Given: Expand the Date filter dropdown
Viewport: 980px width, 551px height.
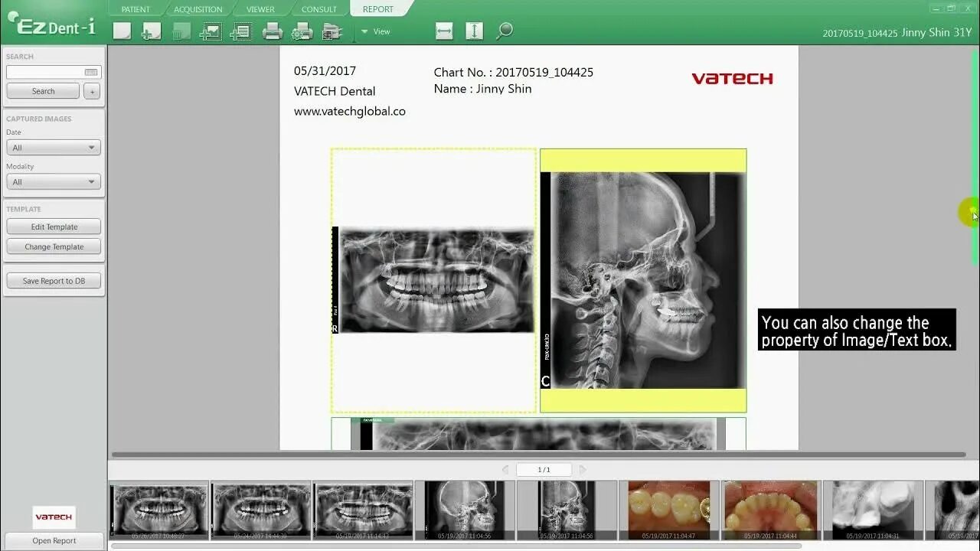Looking at the screenshot, I should point(54,148).
